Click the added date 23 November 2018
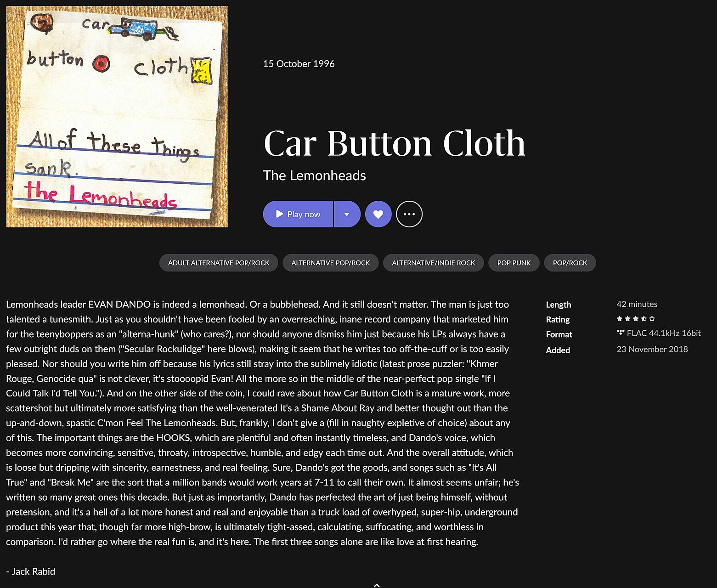The image size is (717, 588). click(652, 349)
